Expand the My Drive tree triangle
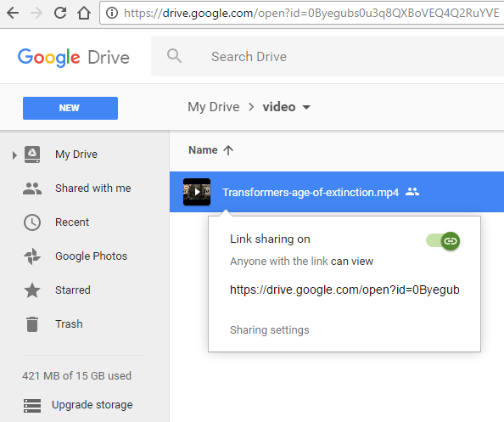 (14, 155)
